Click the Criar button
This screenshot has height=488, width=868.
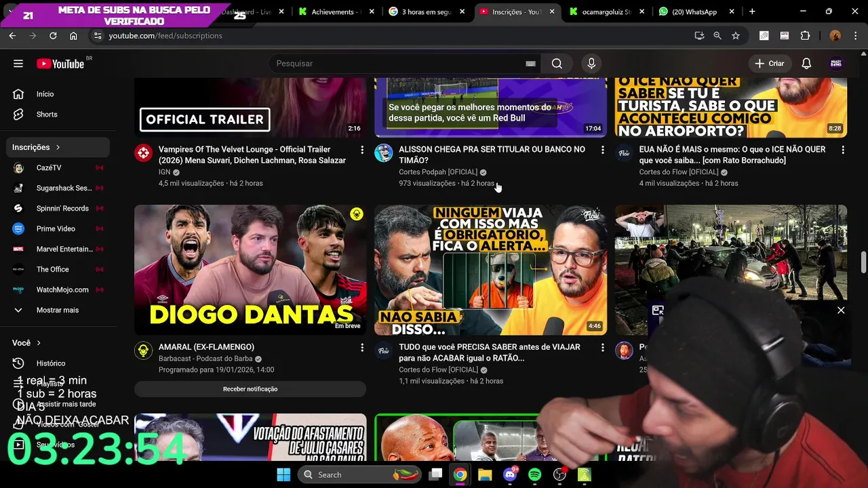(770, 64)
